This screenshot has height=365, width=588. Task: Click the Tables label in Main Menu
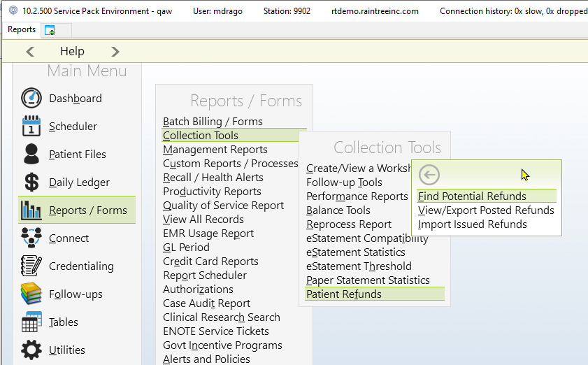click(x=64, y=322)
